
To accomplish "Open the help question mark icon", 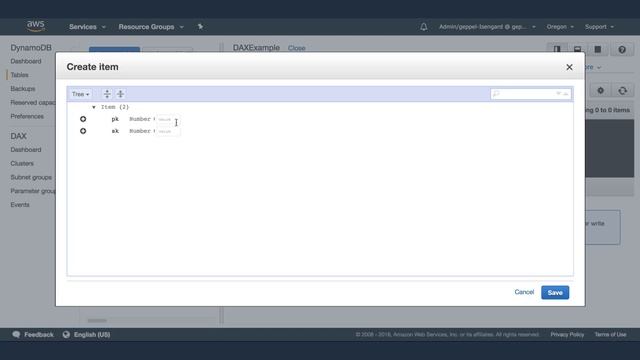I will 622,49.
